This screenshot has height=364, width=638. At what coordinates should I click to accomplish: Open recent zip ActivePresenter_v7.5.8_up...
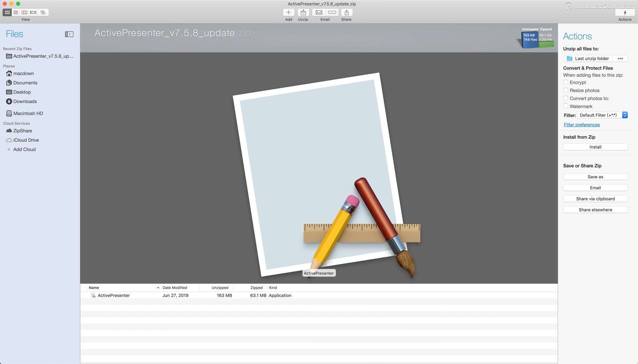coord(40,56)
